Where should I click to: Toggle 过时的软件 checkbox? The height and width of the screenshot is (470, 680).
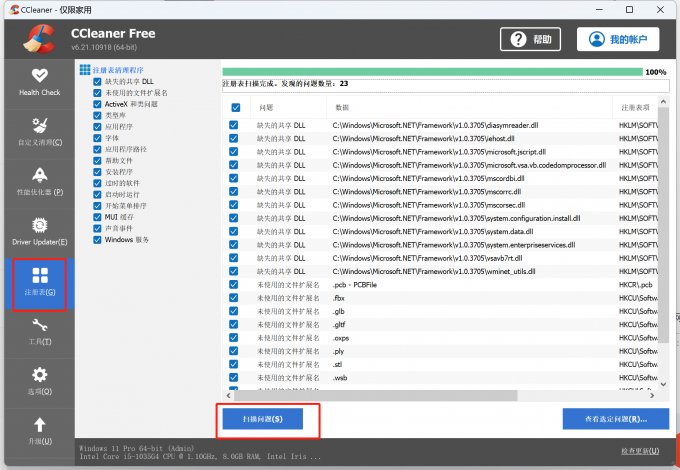[97, 183]
